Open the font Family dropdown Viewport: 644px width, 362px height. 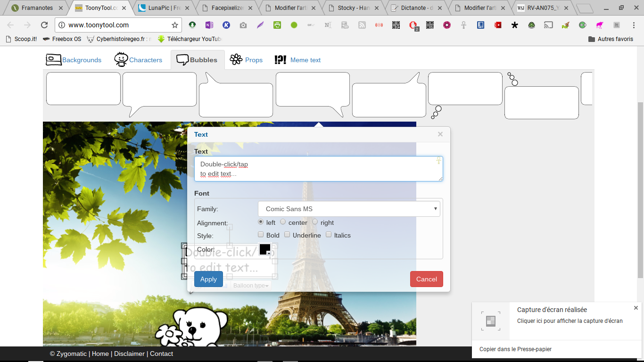[x=349, y=209]
